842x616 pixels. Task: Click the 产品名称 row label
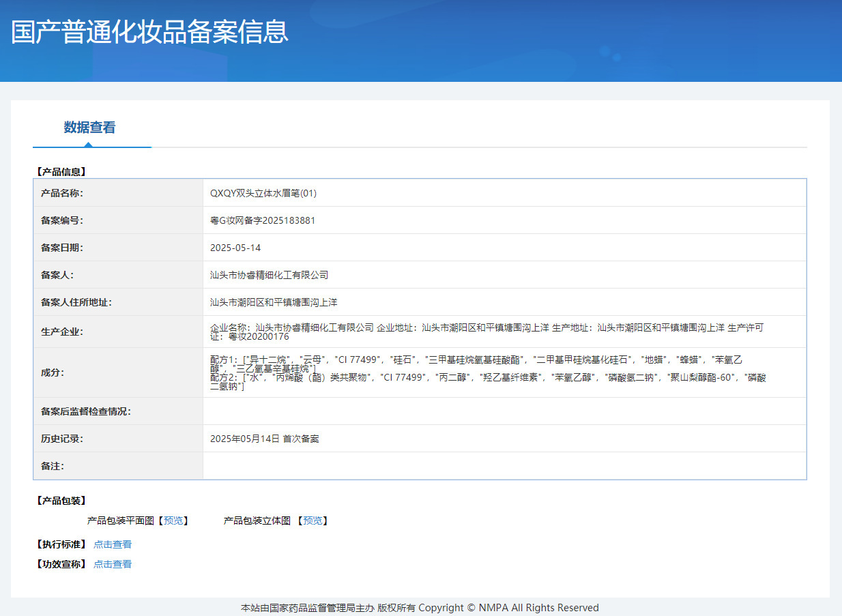[x=62, y=193]
